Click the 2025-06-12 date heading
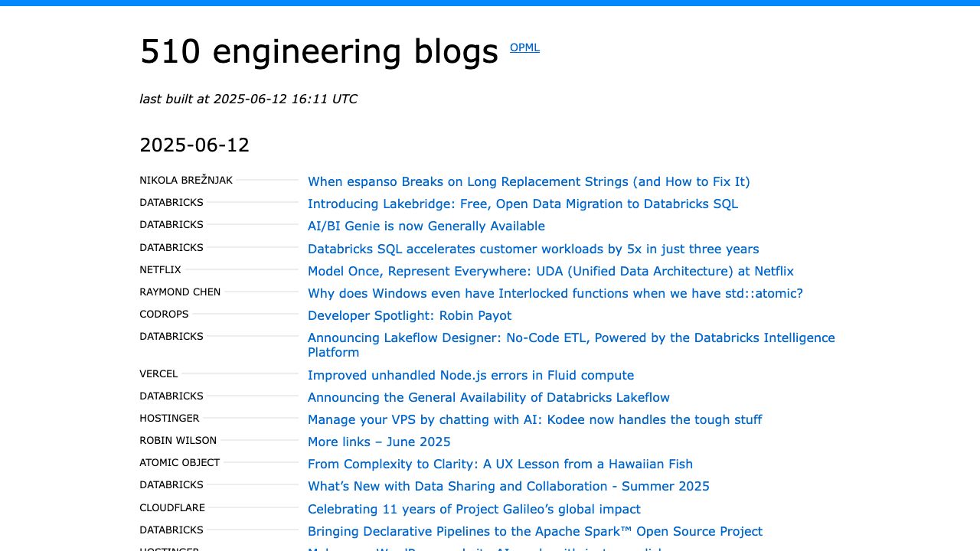This screenshot has width=980, height=551. click(x=194, y=145)
